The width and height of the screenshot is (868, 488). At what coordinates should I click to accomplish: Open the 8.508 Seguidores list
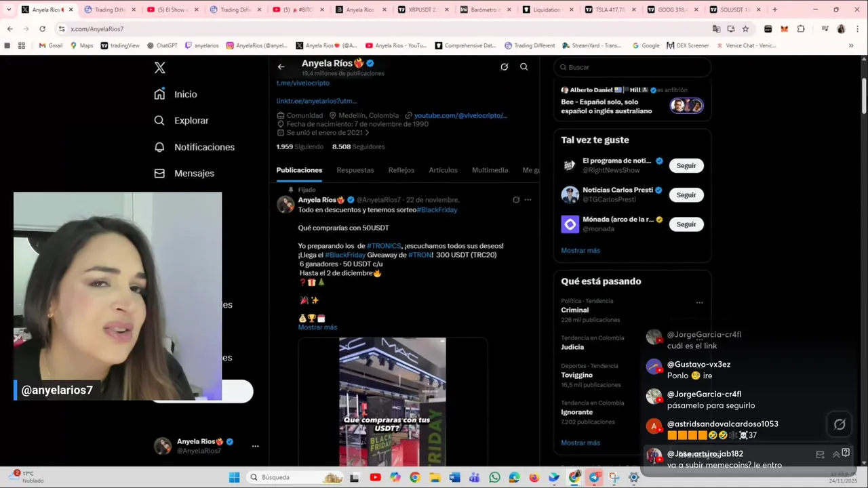[358, 146]
